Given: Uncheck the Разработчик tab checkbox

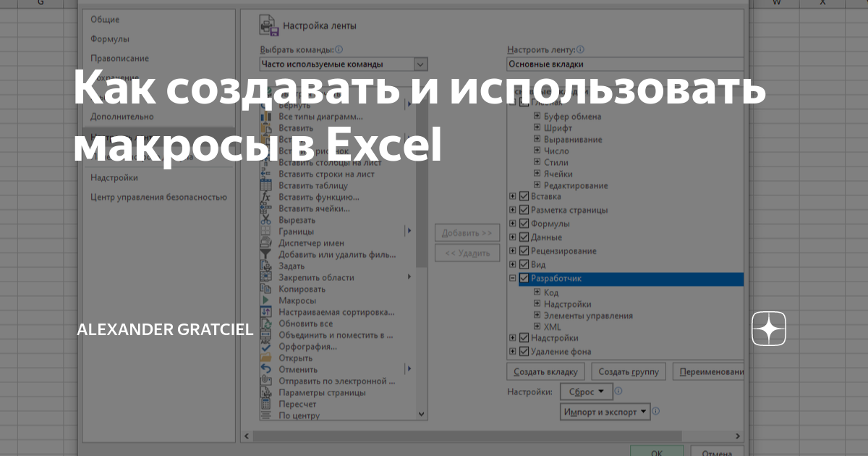Looking at the screenshot, I should [523, 278].
